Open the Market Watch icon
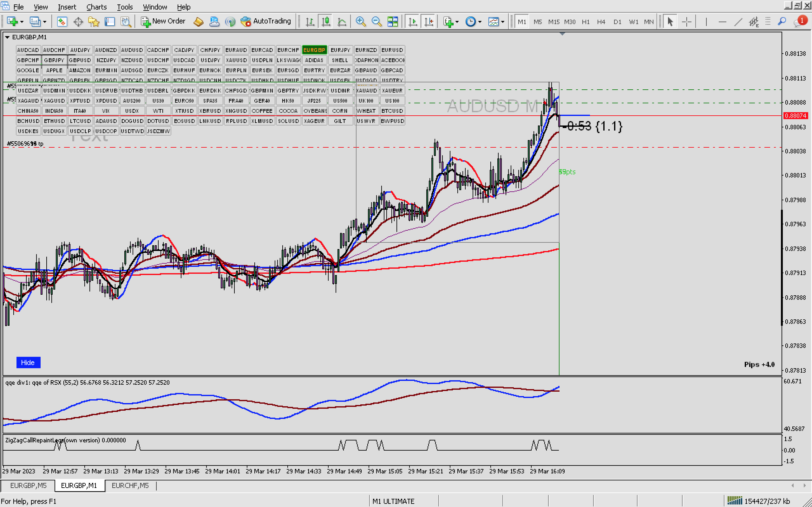 [62, 22]
